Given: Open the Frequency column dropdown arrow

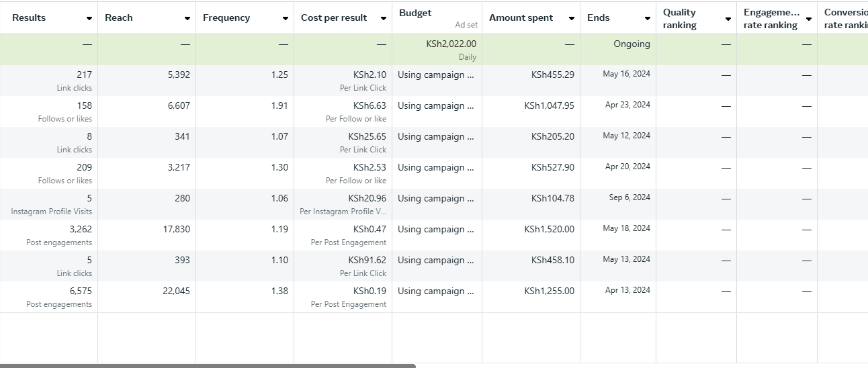Looking at the screenshot, I should pyautogui.click(x=286, y=18).
